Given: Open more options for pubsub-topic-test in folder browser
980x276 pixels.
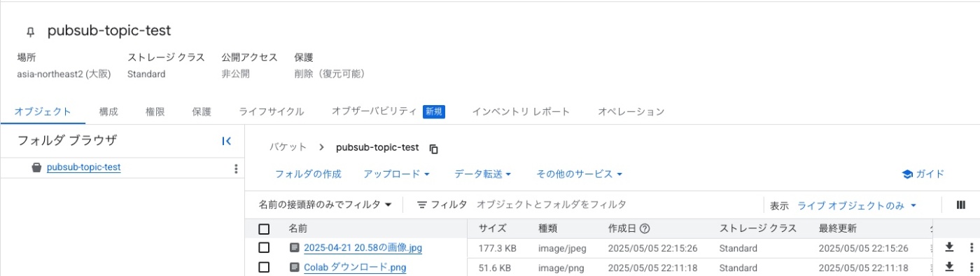Looking at the screenshot, I should pos(236,168).
